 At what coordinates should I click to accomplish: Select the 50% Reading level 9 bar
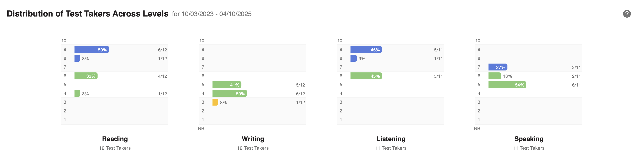92,50
